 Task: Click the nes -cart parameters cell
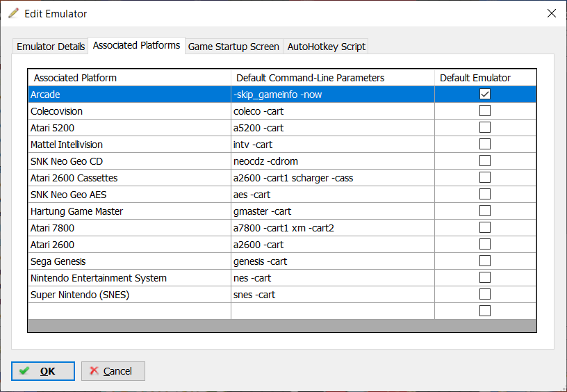(333, 278)
